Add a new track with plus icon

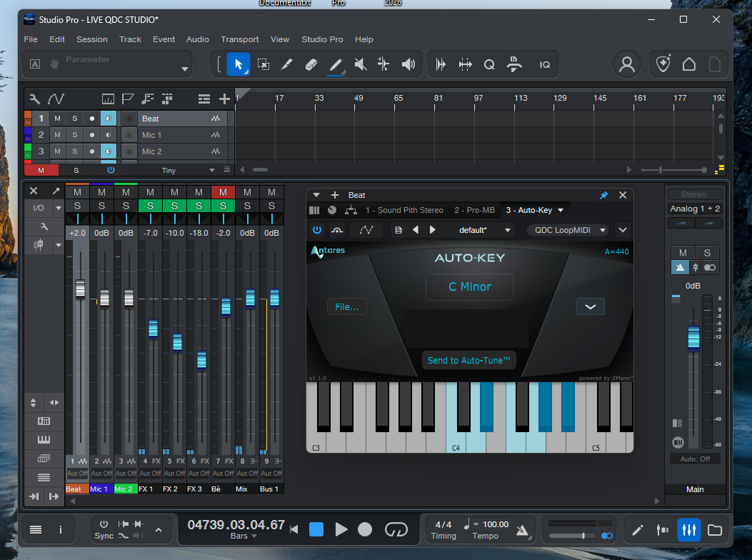pyautogui.click(x=224, y=99)
